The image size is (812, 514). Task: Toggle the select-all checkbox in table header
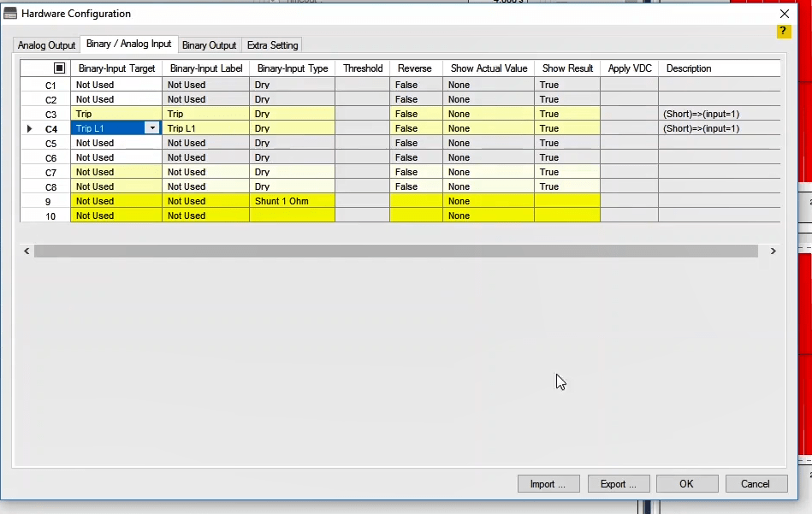(59, 68)
